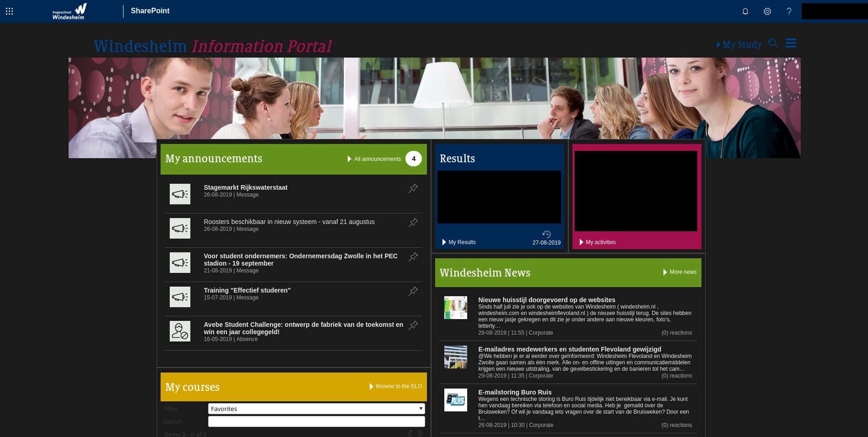The height and width of the screenshot is (437, 868).
Task: Pin the Ondernemersdag Zwolle announcement
Action: (x=413, y=257)
